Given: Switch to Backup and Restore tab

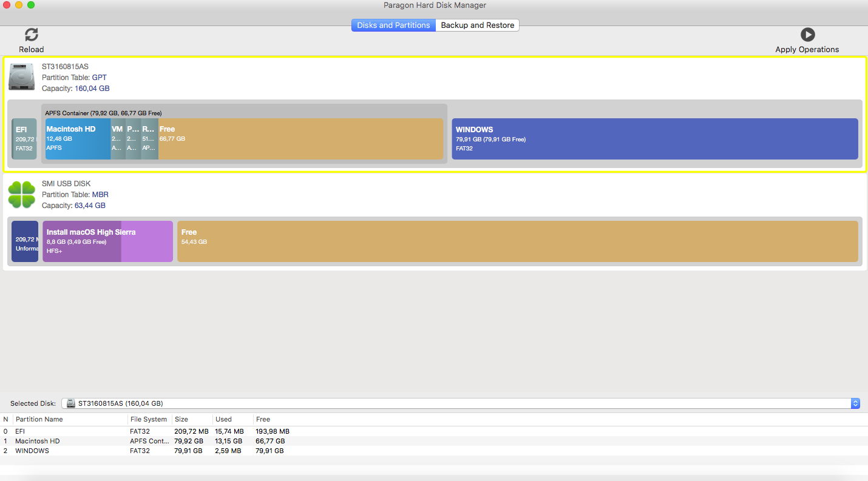Looking at the screenshot, I should click(477, 25).
